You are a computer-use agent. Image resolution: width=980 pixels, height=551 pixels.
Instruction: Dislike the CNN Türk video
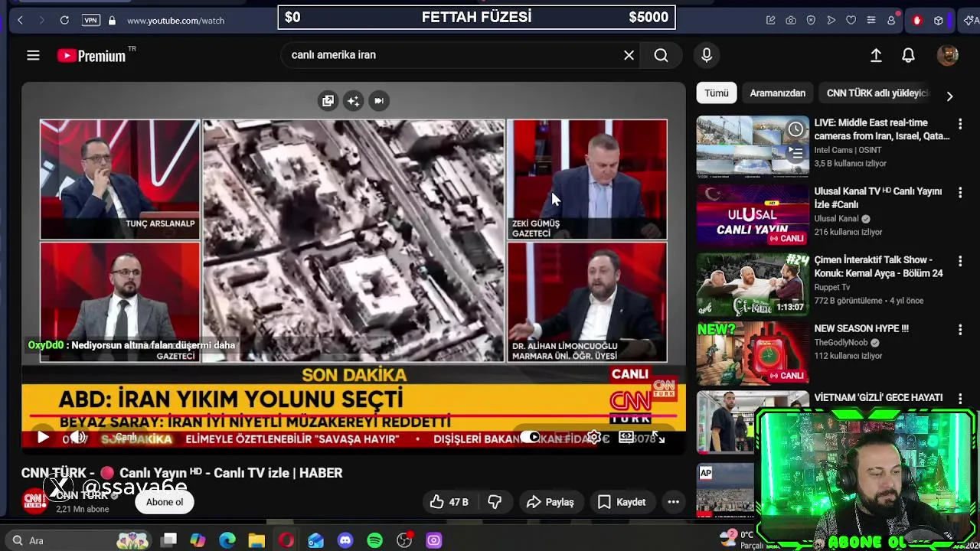tap(495, 502)
